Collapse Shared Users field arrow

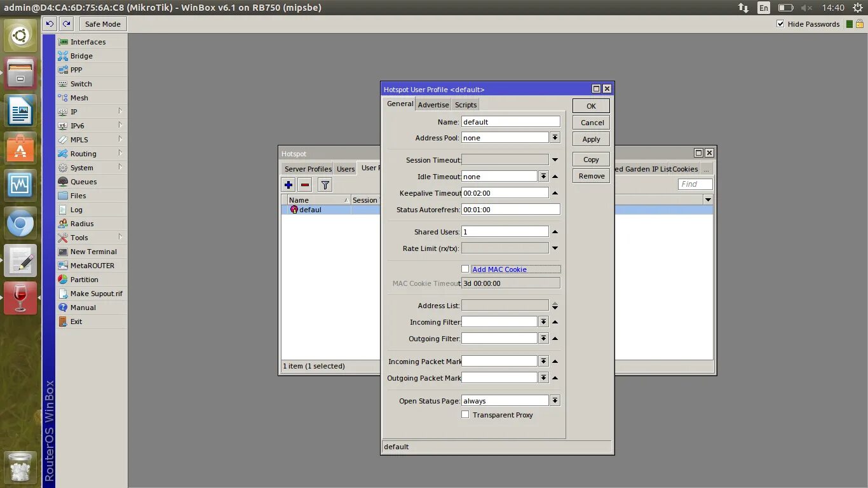click(x=555, y=232)
